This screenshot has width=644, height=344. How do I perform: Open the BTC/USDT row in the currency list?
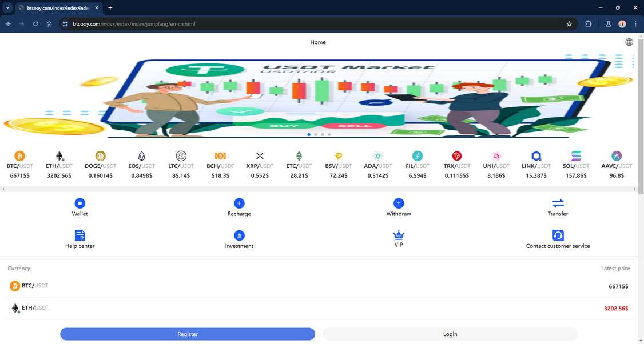pyautogui.click(x=319, y=286)
